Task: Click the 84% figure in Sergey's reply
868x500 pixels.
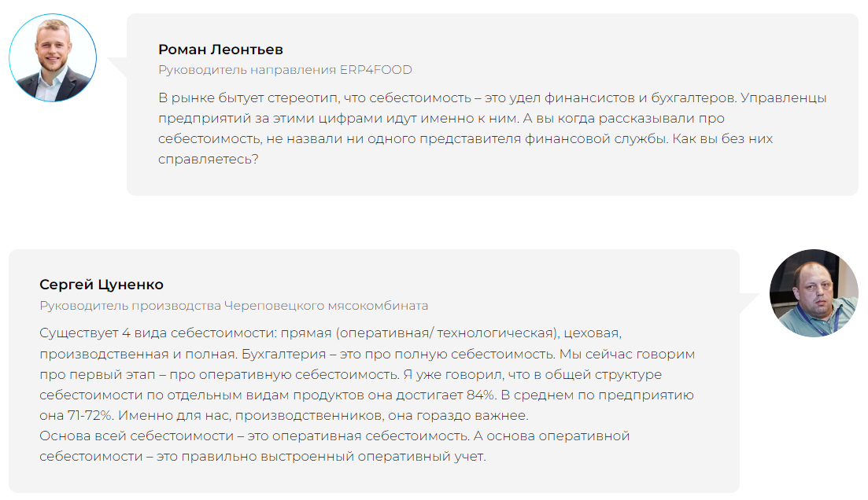Action: tap(481, 395)
